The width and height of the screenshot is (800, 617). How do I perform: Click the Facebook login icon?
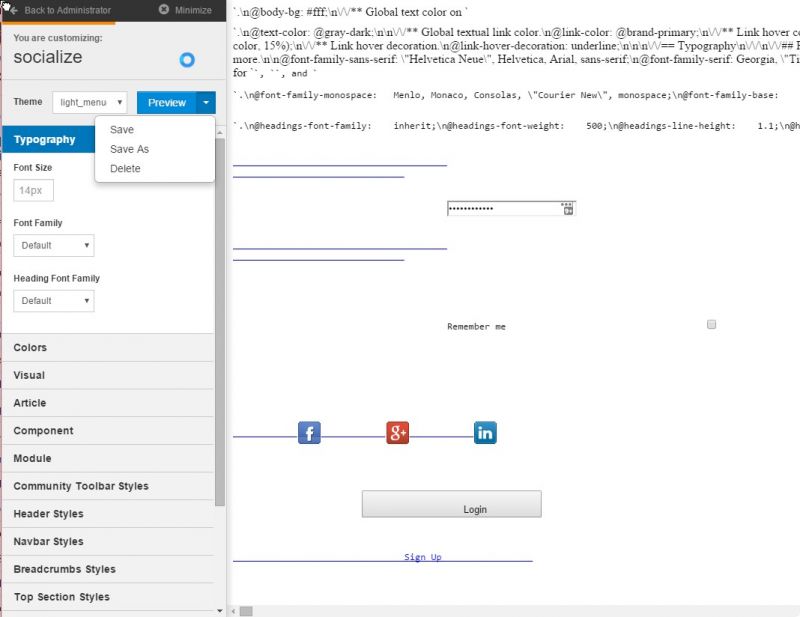[x=309, y=433]
